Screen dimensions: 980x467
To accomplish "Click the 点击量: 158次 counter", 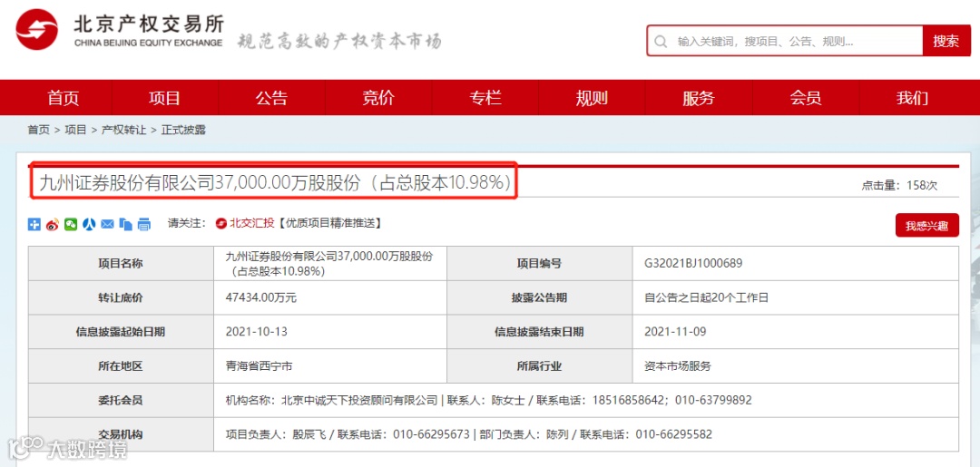I will [899, 185].
